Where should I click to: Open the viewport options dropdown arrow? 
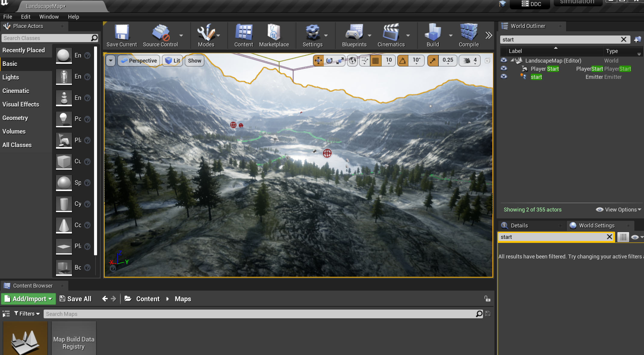(x=111, y=60)
